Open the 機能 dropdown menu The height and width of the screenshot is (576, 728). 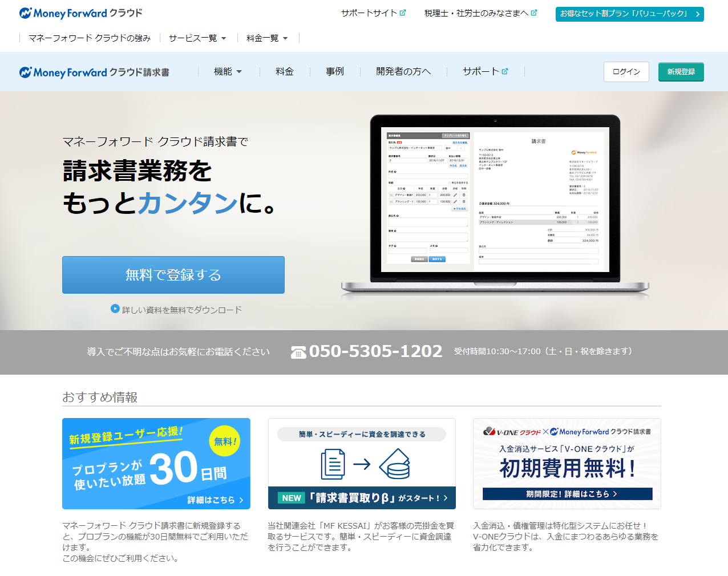228,71
